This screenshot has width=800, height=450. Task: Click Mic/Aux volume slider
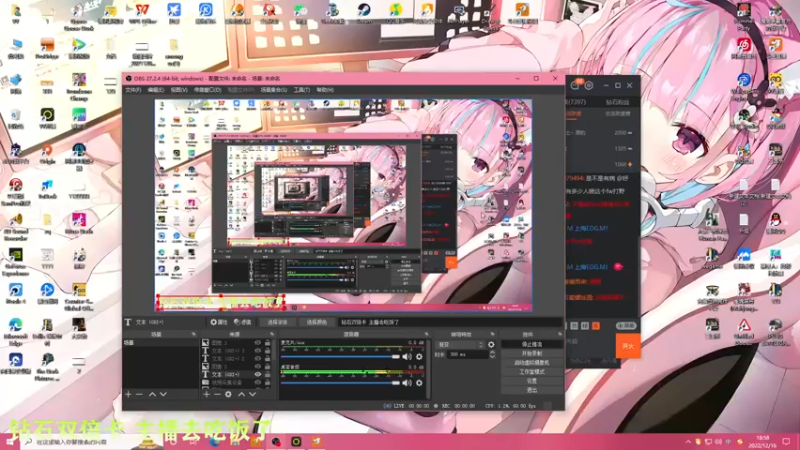(x=340, y=357)
